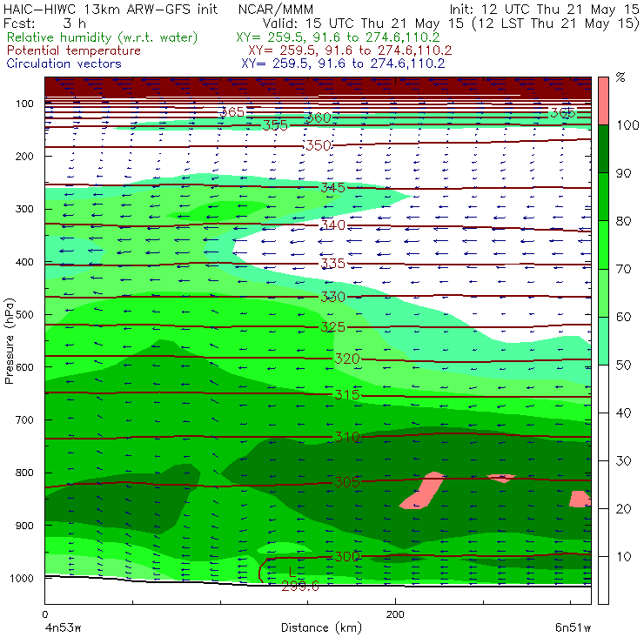Click the '315' contour label
The height and width of the screenshot is (644, 644).
point(347,395)
